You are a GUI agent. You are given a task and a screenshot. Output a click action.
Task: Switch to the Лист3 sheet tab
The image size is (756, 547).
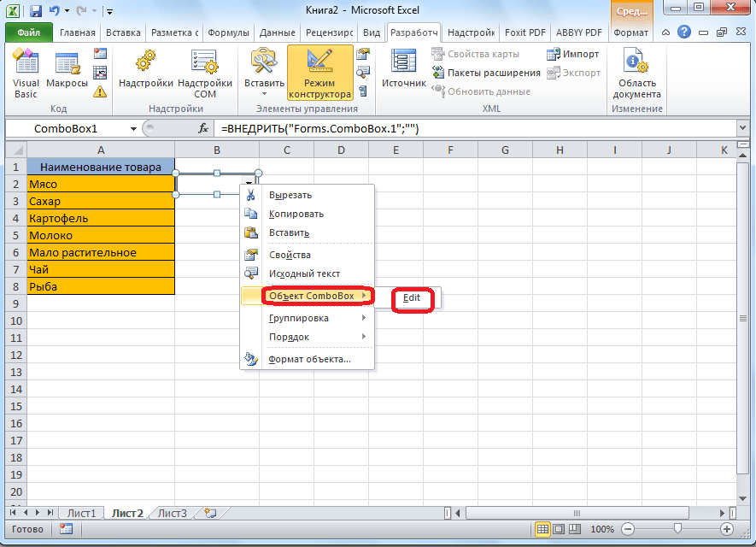pyautogui.click(x=172, y=513)
